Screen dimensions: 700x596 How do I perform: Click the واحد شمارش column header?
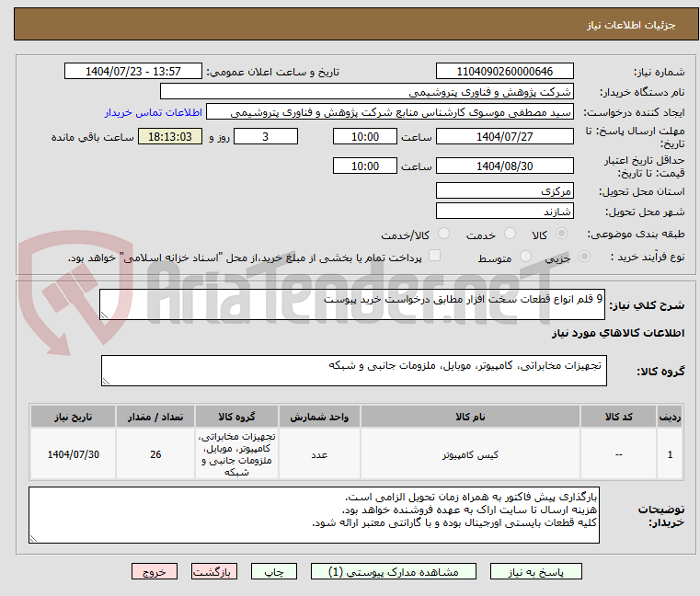tap(319, 417)
